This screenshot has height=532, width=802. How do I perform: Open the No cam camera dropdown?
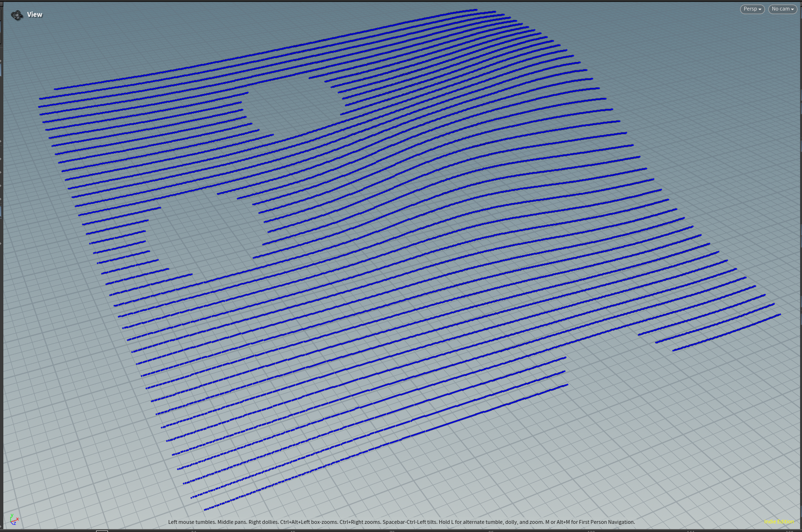point(782,9)
